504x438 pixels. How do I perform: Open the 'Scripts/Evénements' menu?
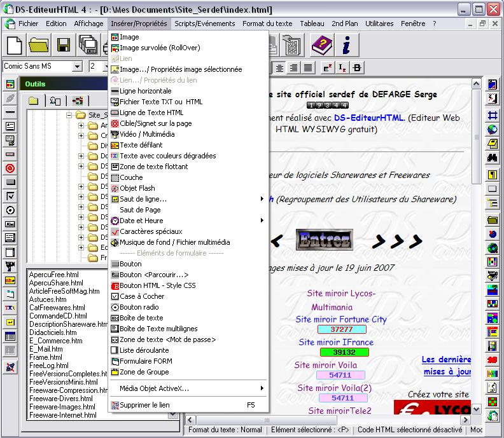(204, 24)
